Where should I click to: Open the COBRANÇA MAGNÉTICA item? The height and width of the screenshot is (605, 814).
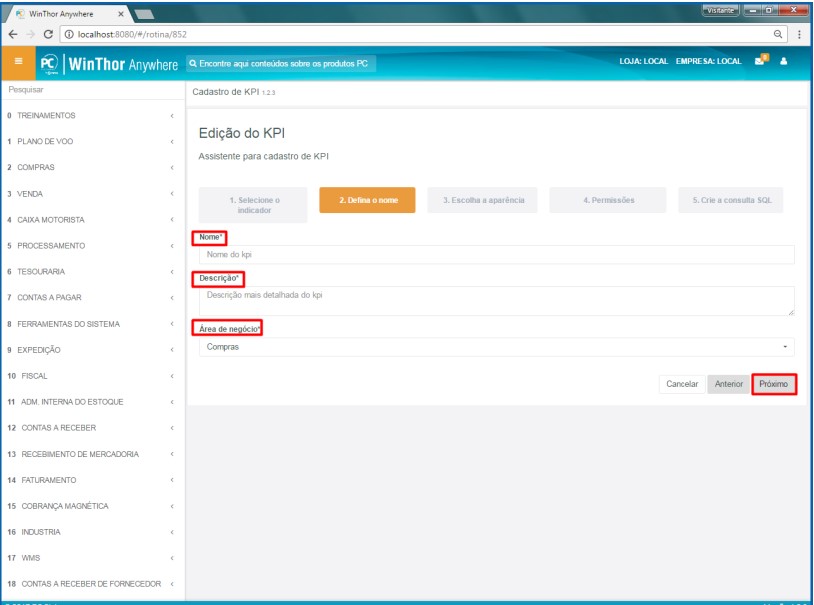(91, 506)
